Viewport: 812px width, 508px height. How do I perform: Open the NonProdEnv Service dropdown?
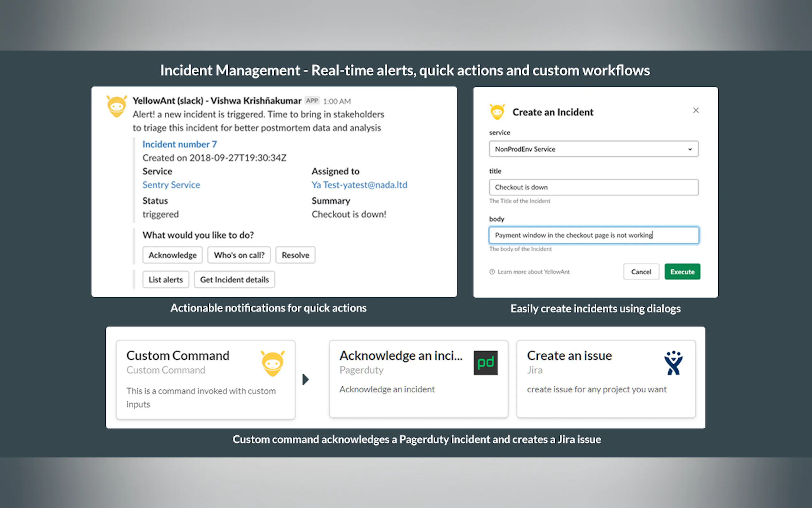click(x=593, y=149)
